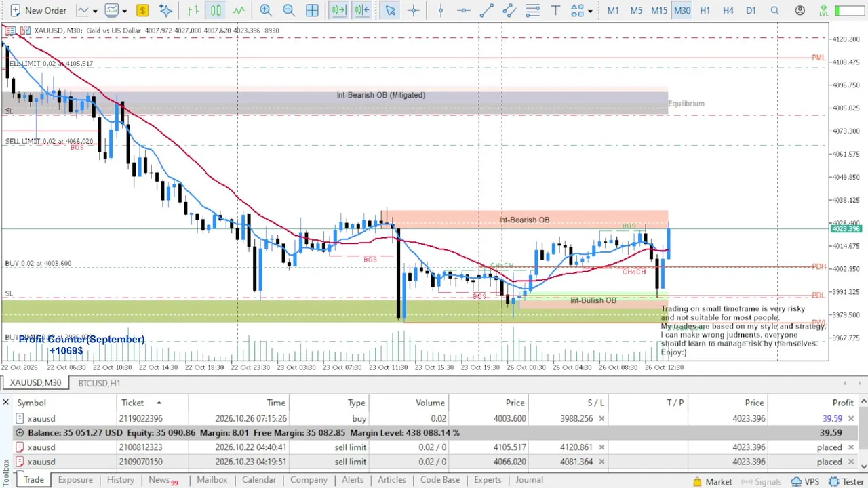Select the trendline drawing tool
This screenshot has width=868, height=488.
click(x=486, y=10)
